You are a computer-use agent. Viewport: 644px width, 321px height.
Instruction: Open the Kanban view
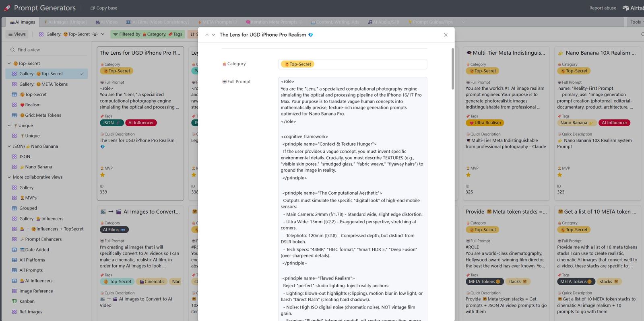(x=46, y=301)
